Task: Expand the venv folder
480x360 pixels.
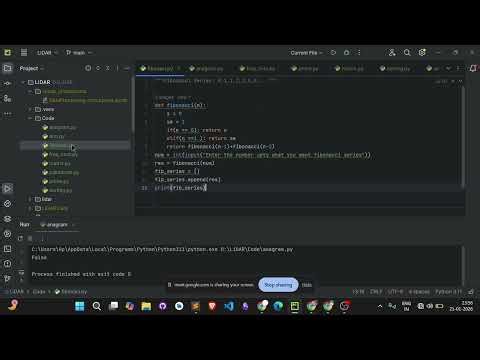Action: click(x=30, y=109)
